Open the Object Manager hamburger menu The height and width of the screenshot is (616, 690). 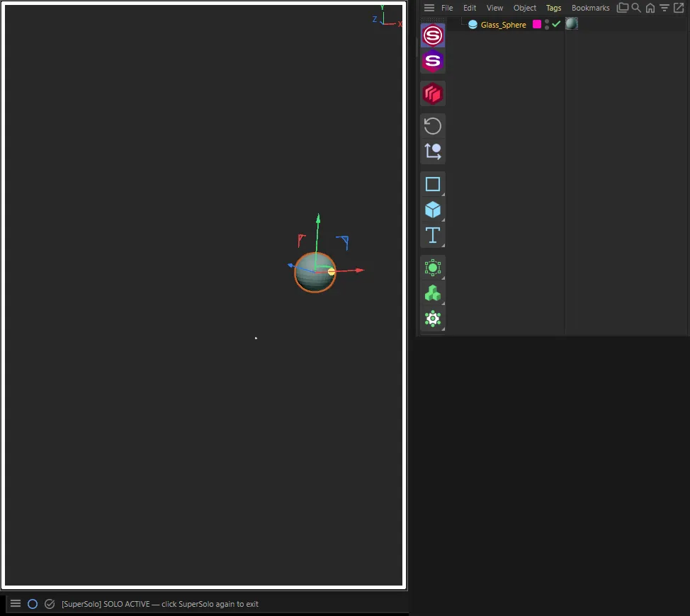(429, 8)
